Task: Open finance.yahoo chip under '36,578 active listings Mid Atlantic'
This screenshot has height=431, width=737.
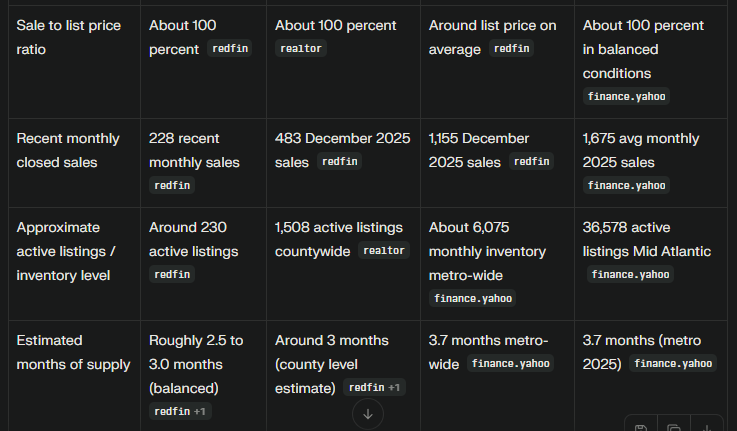Action: click(x=631, y=274)
